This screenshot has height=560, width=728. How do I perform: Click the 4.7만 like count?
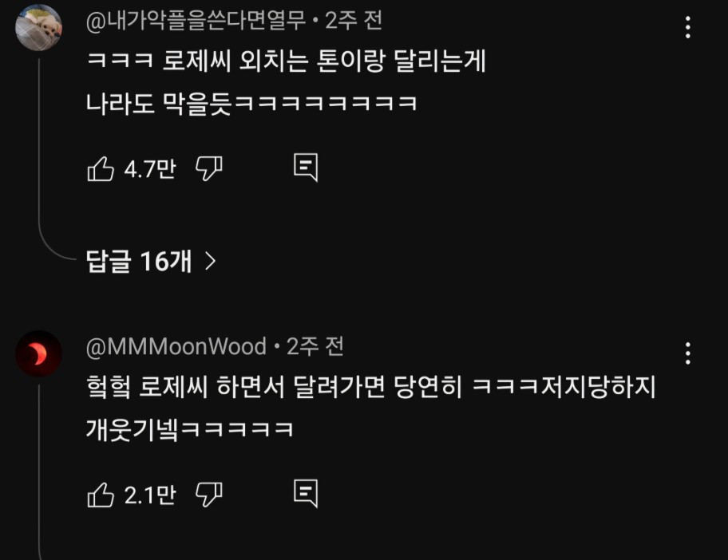point(150,168)
